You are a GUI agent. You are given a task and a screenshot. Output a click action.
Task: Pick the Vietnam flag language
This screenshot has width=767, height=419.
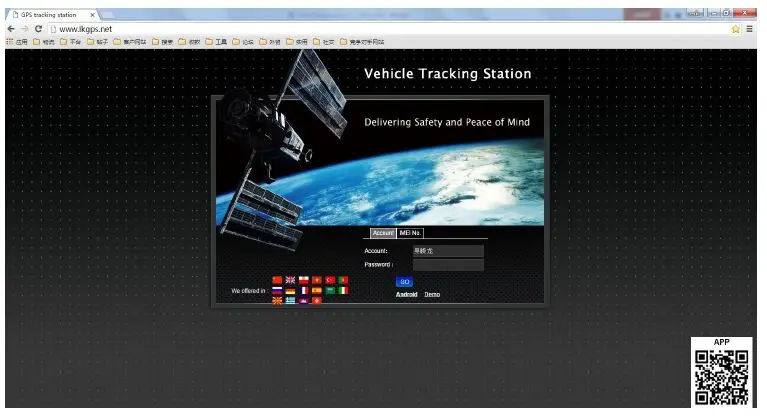317,280
